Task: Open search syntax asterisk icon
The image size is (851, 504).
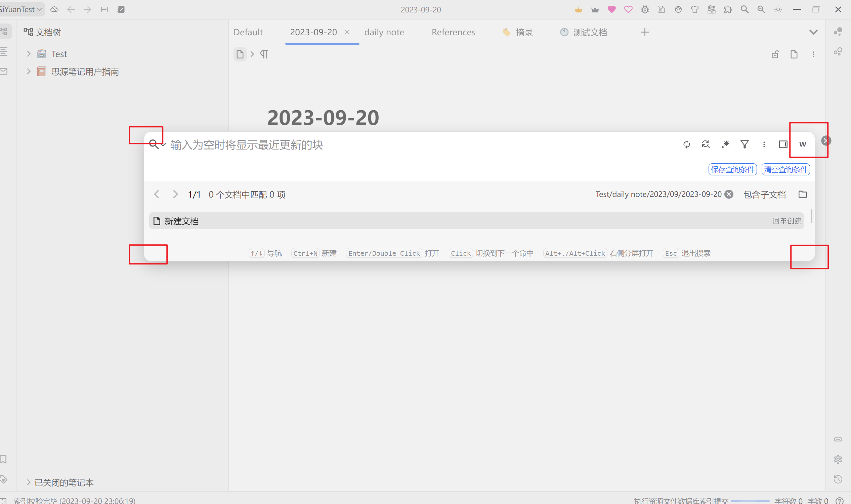Action: 725,144
